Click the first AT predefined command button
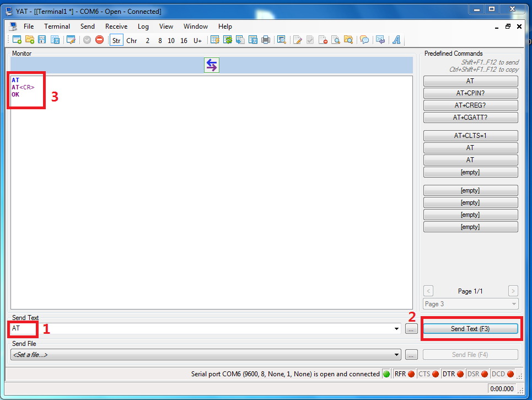Image resolution: width=532 pixels, height=400 pixels. (x=470, y=81)
